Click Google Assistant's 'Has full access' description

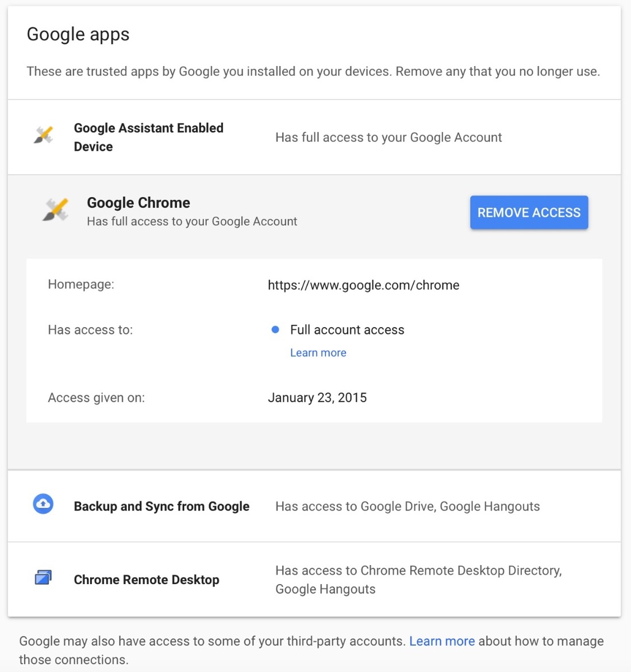click(388, 137)
